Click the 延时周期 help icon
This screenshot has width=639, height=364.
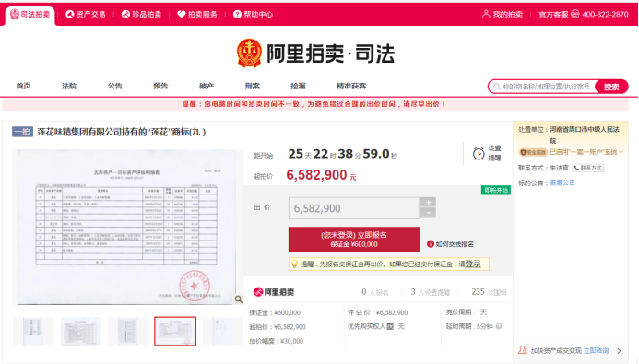click(x=499, y=326)
